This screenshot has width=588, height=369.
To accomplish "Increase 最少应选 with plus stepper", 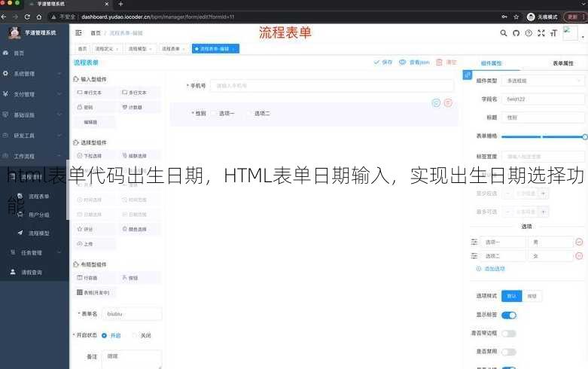I will coord(543,194).
